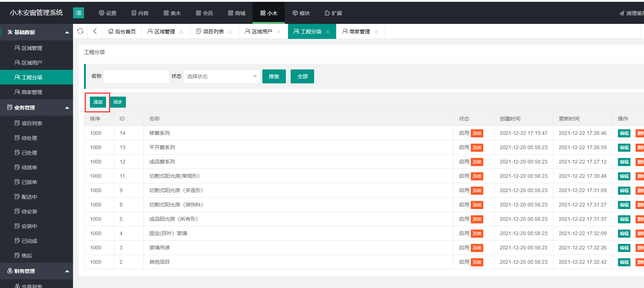
Task: Open 待安装 in the sidebar
Action: [x=36, y=212]
